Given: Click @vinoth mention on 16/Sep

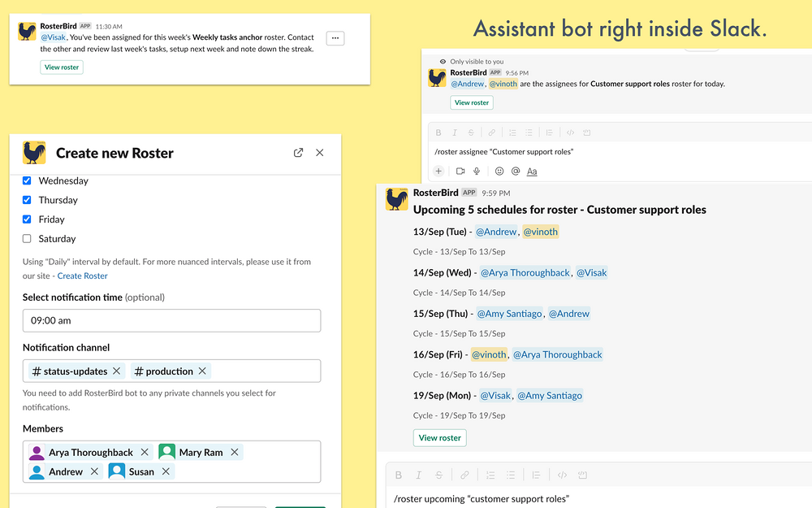Looking at the screenshot, I should (489, 354).
